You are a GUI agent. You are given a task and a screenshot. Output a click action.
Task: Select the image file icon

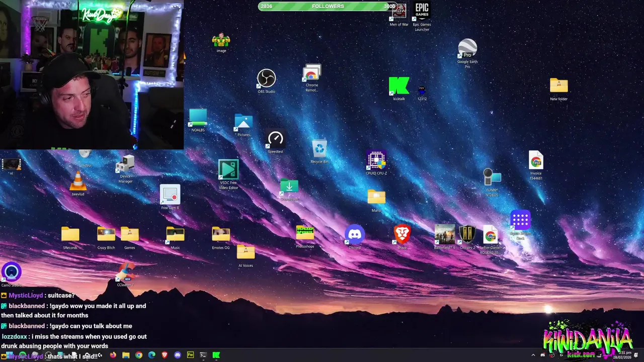click(x=221, y=42)
